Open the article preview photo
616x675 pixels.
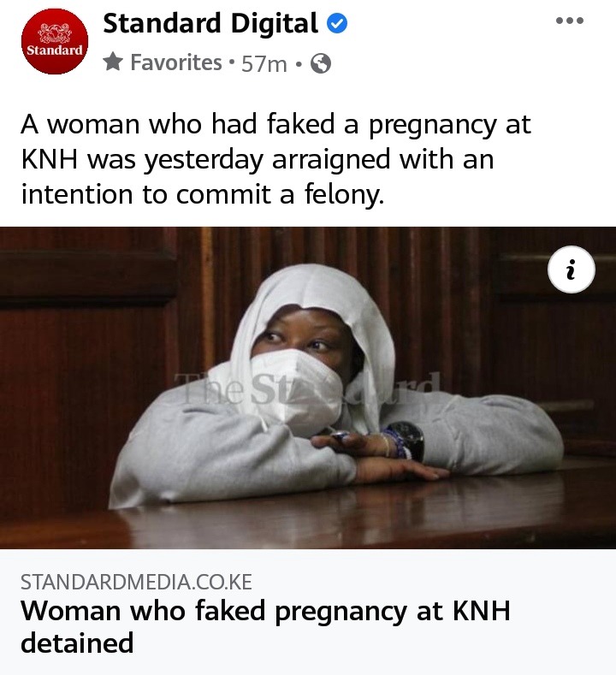click(308, 388)
